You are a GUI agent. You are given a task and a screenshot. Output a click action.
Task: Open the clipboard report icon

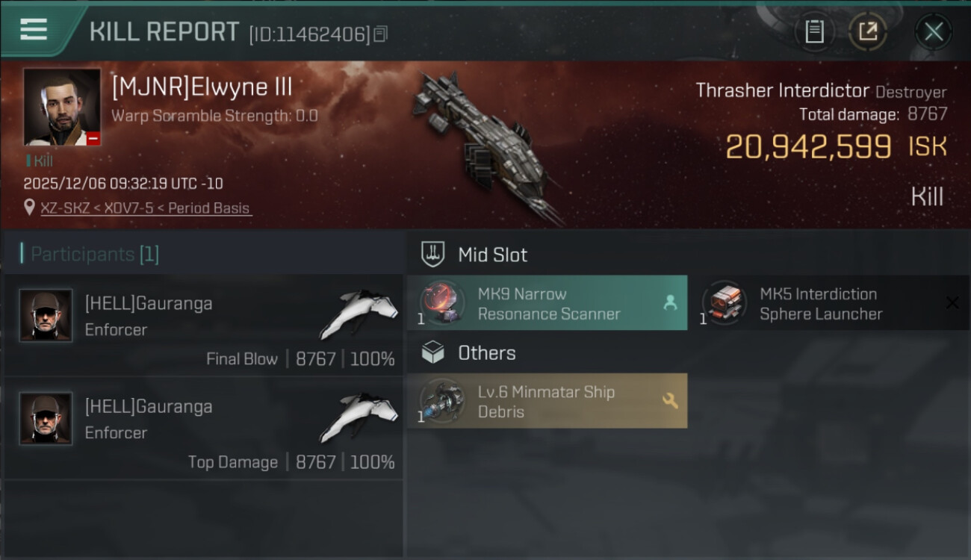(814, 31)
